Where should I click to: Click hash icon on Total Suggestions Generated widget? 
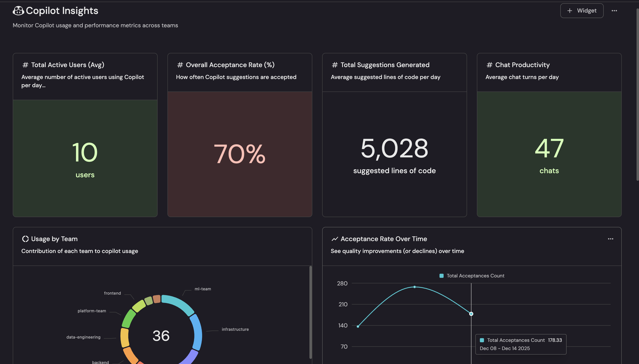click(x=335, y=65)
